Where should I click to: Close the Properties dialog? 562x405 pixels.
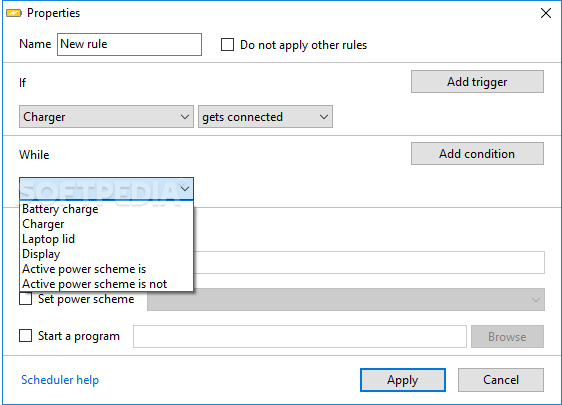[x=546, y=13]
